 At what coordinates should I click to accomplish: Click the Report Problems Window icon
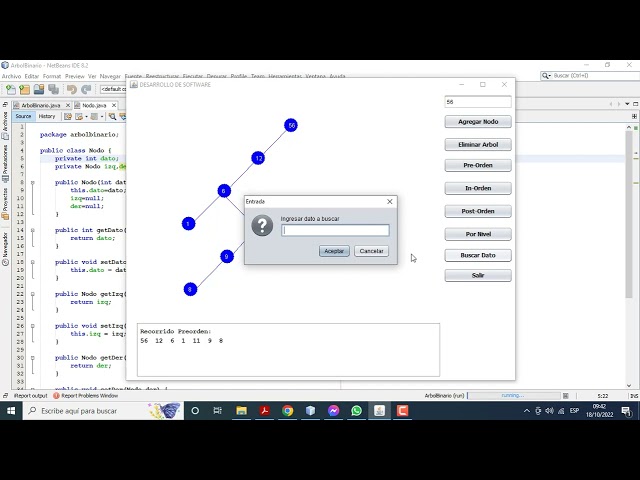pos(56,396)
